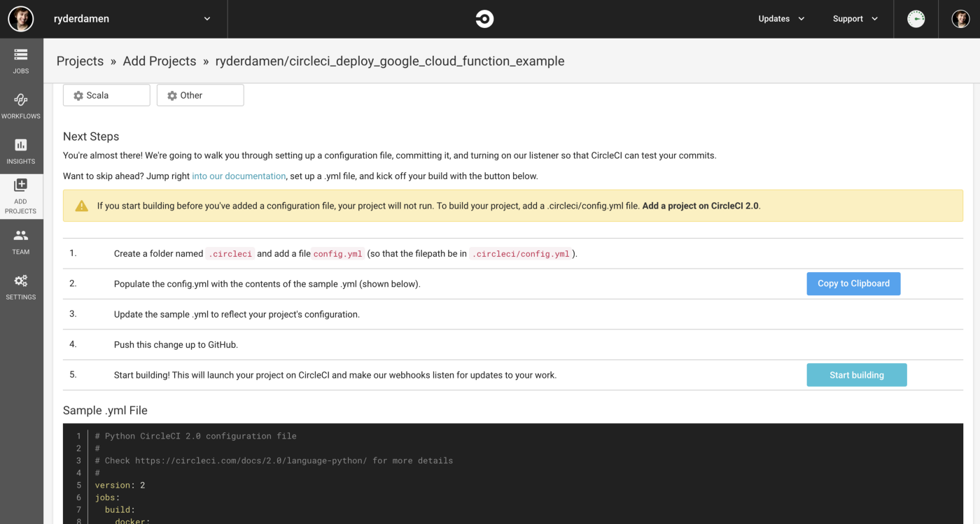
Task: Choose the Other language option
Action: (x=200, y=95)
